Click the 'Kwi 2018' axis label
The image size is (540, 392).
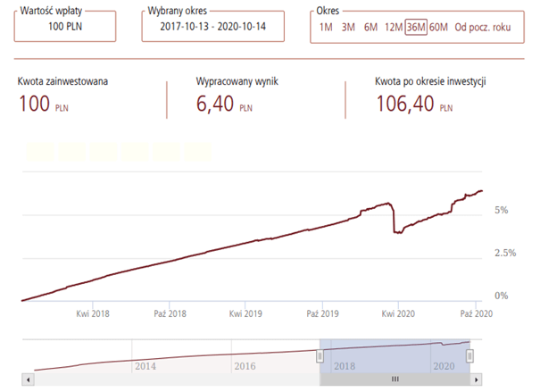tap(93, 313)
